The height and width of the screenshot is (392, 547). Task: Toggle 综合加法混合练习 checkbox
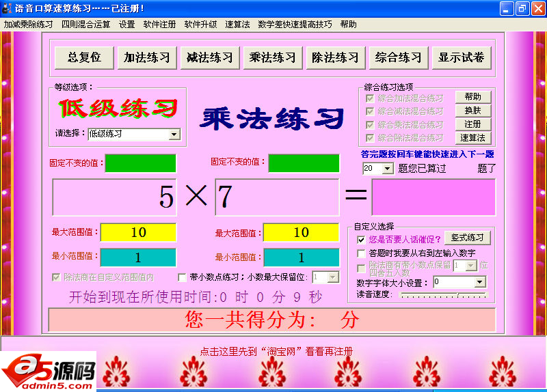[x=369, y=98]
